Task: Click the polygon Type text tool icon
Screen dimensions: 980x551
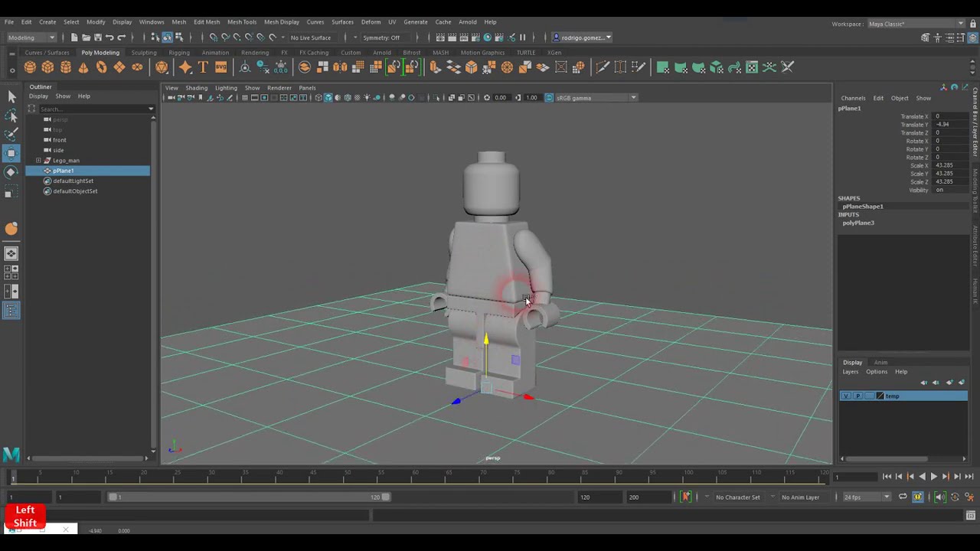Action: pyautogui.click(x=203, y=67)
